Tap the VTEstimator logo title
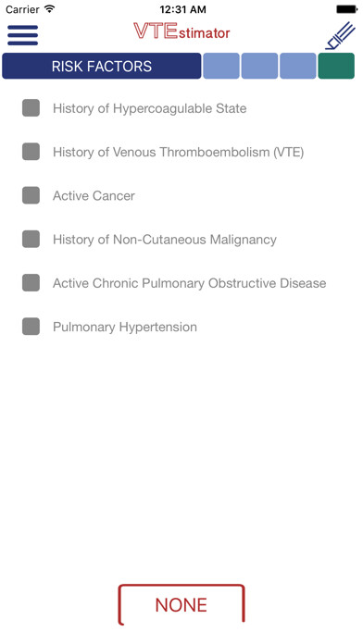Screen dimensions: 363x644 coord(181,31)
